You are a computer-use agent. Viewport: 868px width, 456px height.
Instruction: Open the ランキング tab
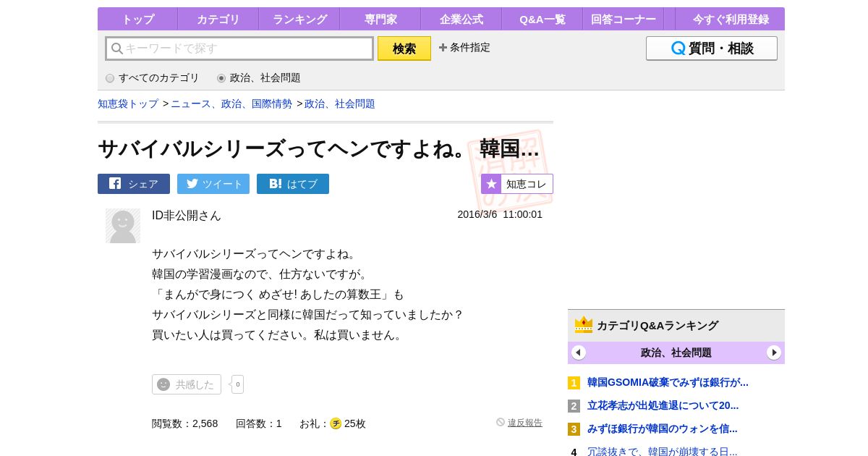pos(299,20)
